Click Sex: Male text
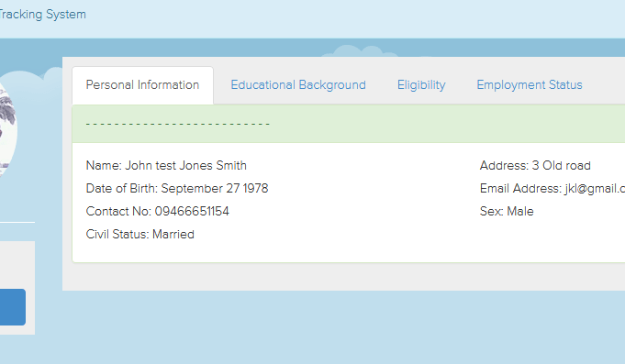Screen dimensions: 625x364 [507, 212]
